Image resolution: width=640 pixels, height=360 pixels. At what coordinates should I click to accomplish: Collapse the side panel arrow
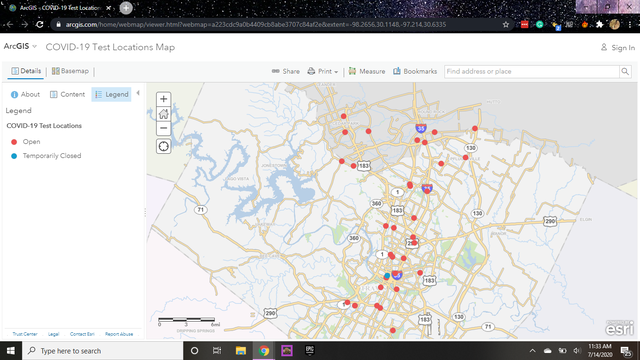coord(138,93)
